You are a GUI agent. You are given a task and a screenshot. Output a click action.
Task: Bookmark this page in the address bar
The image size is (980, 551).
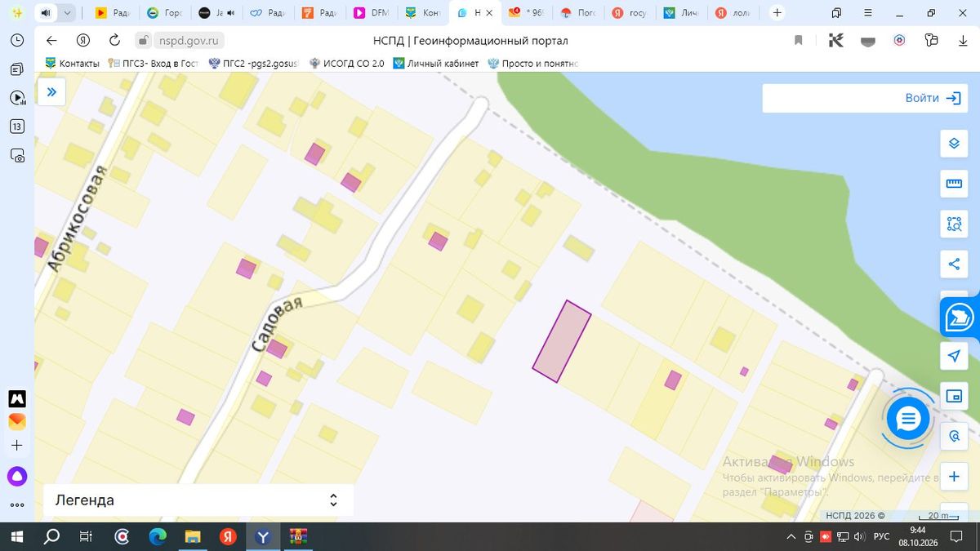799,40
